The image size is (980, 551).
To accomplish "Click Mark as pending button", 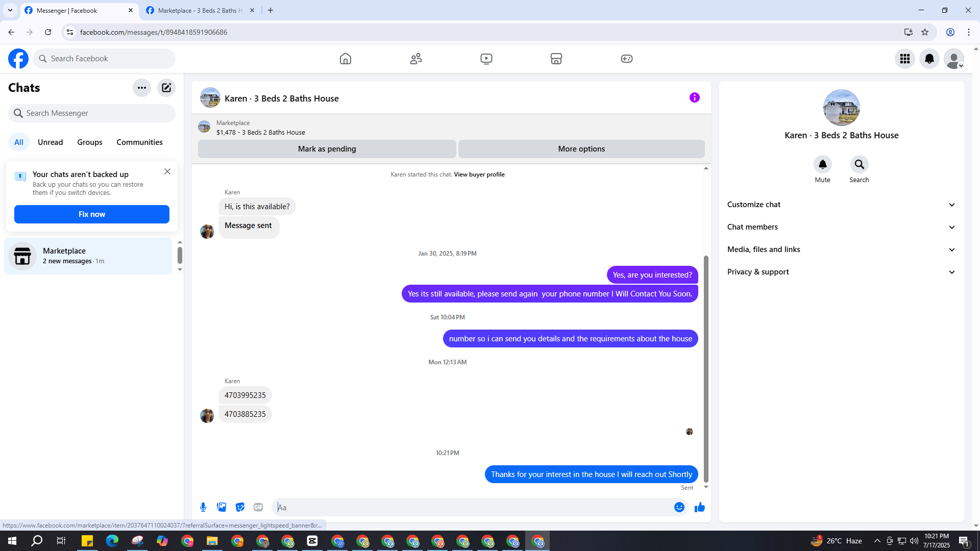I will 327,149.
